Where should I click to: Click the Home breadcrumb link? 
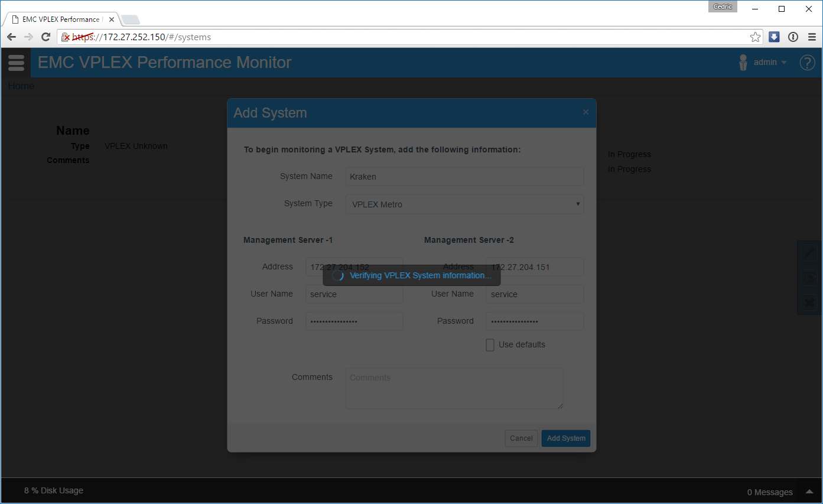click(21, 86)
